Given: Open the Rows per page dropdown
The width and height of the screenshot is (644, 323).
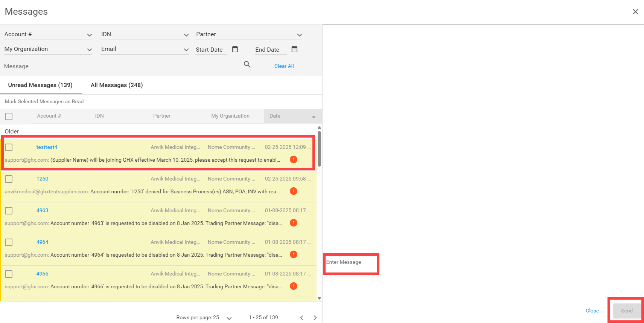Looking at the screenshot, I should click(229, 318).
